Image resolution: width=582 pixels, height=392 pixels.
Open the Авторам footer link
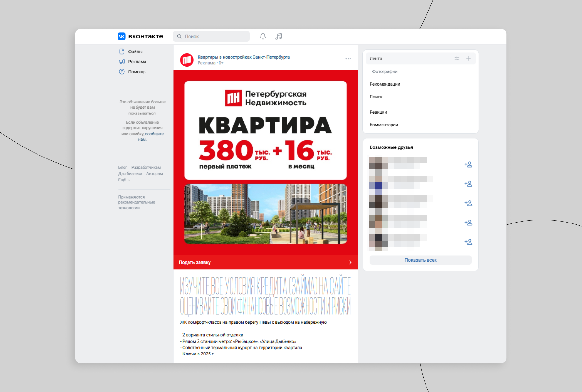pyautogui.click(x=155, y=174)
